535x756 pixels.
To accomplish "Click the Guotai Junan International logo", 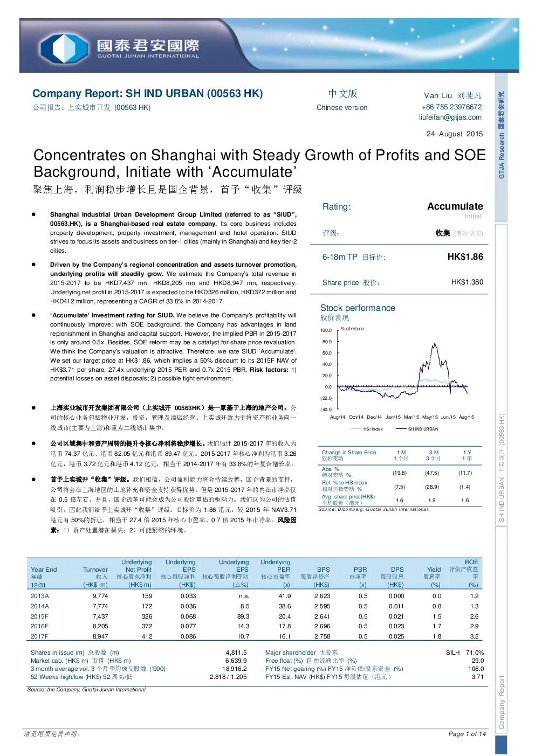I will [x=120, y=48].
